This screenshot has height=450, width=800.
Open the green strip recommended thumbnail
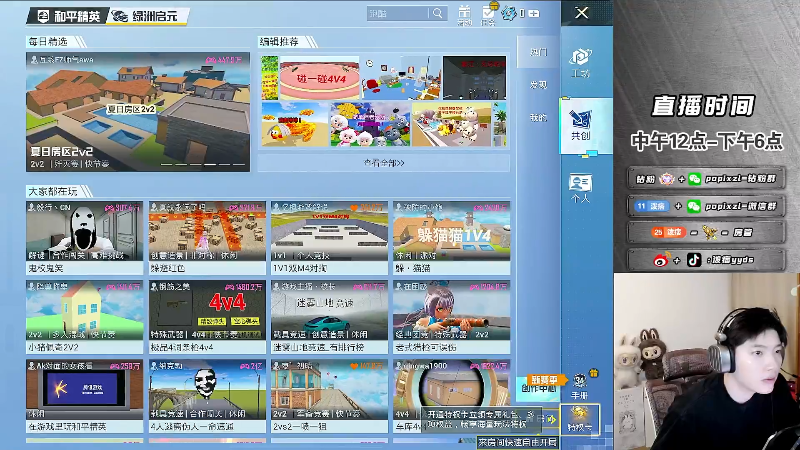[x=270, y=78]
